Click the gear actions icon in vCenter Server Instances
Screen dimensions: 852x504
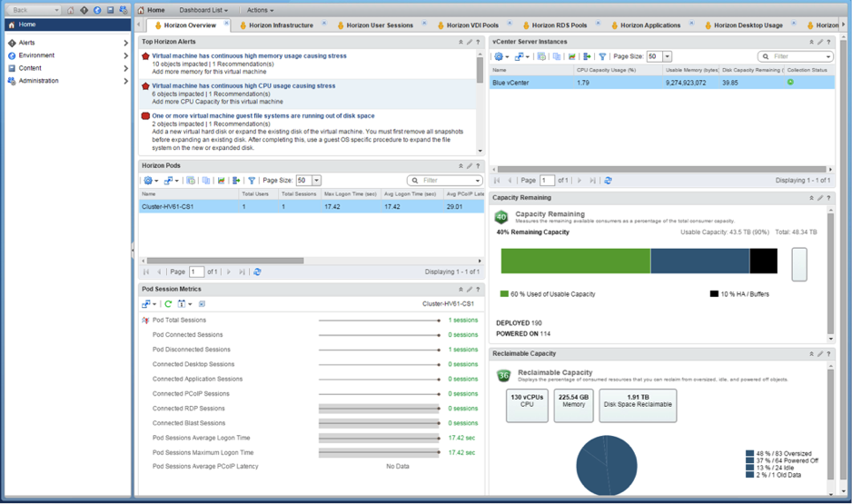pos(500,56)
